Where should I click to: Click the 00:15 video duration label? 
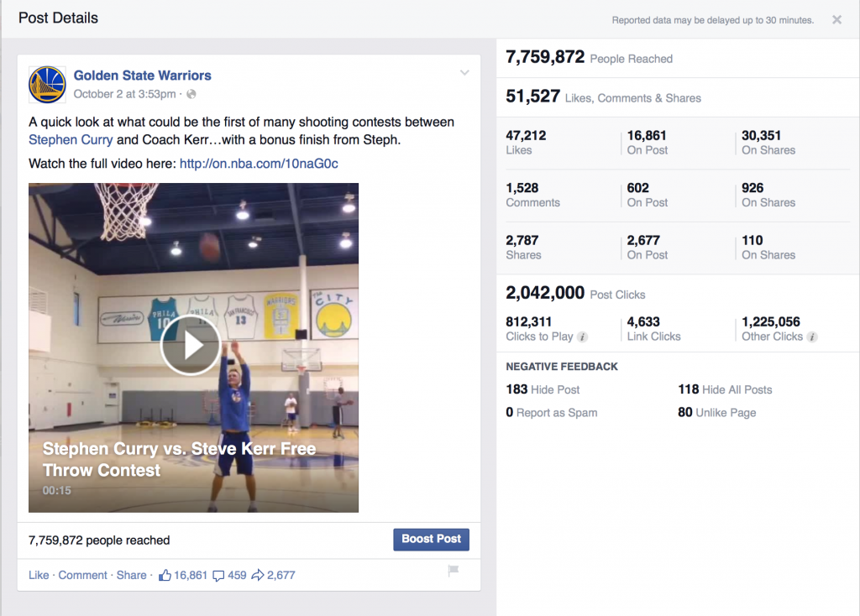coord(57,490)
